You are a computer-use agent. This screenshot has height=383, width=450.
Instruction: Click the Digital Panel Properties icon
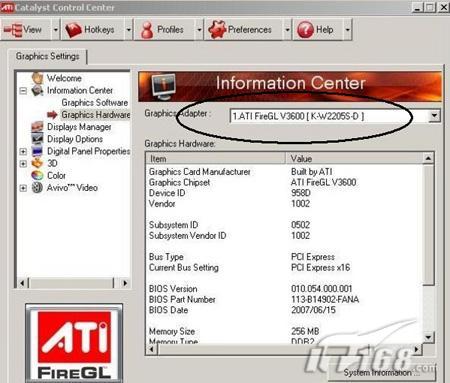point(37,151)
